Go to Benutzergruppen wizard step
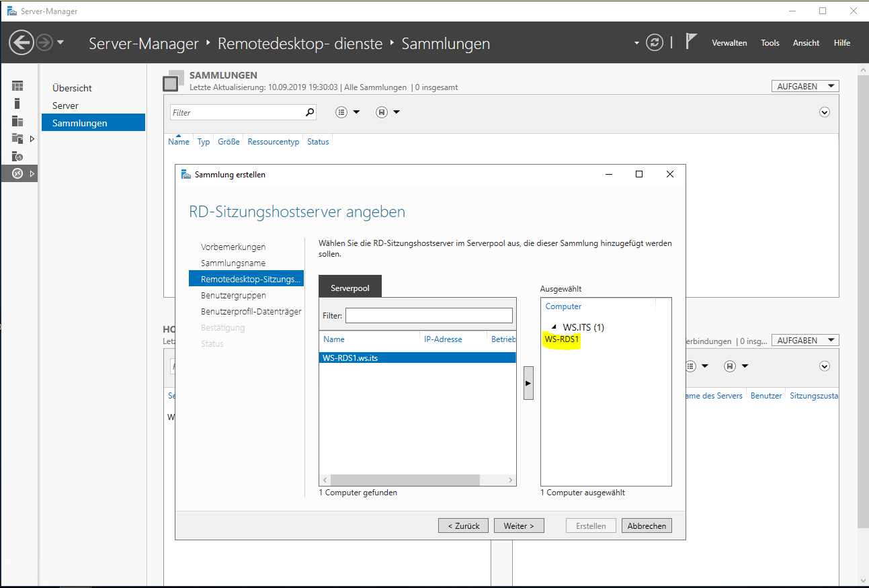 pos(233,295)
